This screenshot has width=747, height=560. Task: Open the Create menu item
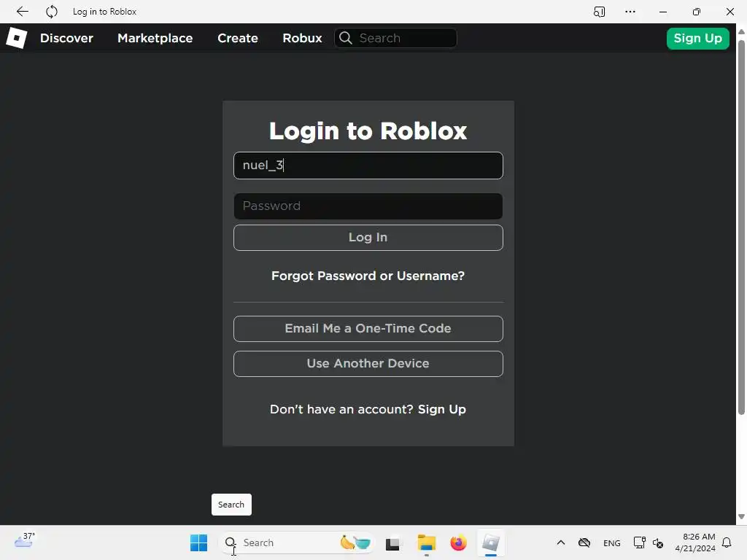pyautogui.click(x=238, y=38)
